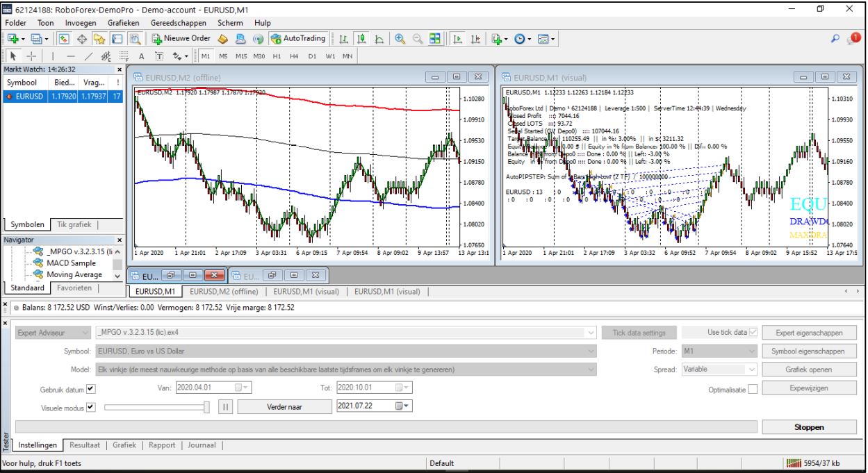This screenshot has height=473, width=868.
Task: Toggle the Visuele modus checkbox
Action: 92,406
